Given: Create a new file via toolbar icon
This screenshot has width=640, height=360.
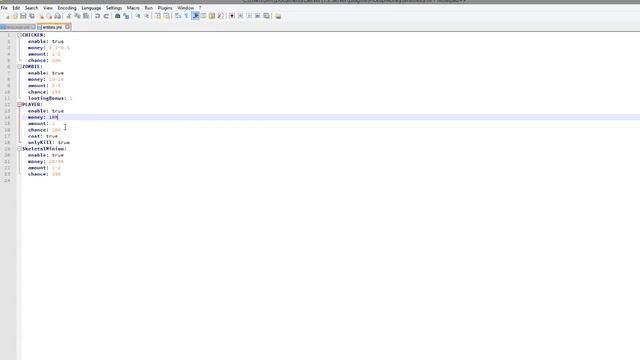Looking at the screenshot, I should pos(7,16).
